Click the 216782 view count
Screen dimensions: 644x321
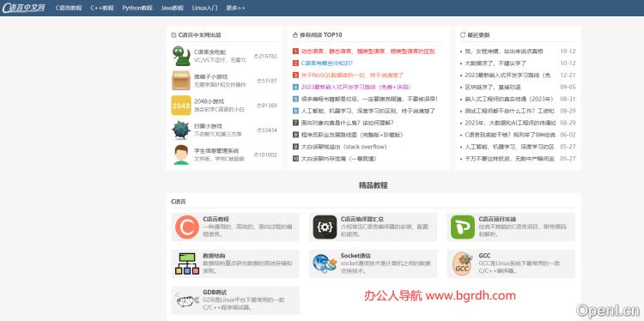265,57
